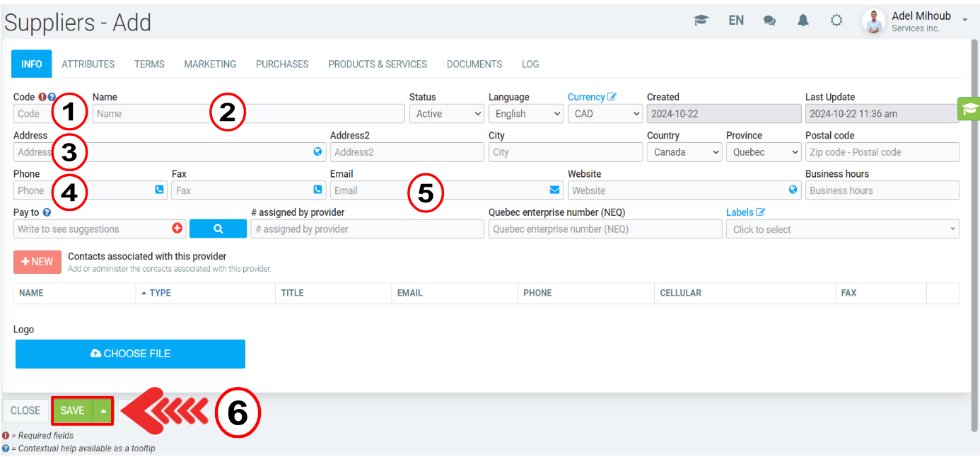980x457 pixels.
Task: Click the graduation cap training icon in header
Action: pyautogui.click(x=701, y=21)
